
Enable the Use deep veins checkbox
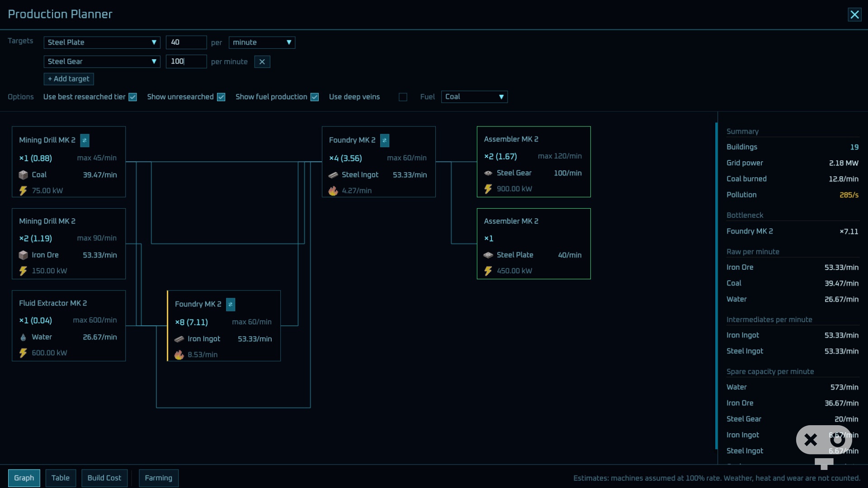[x=403, y=97]
